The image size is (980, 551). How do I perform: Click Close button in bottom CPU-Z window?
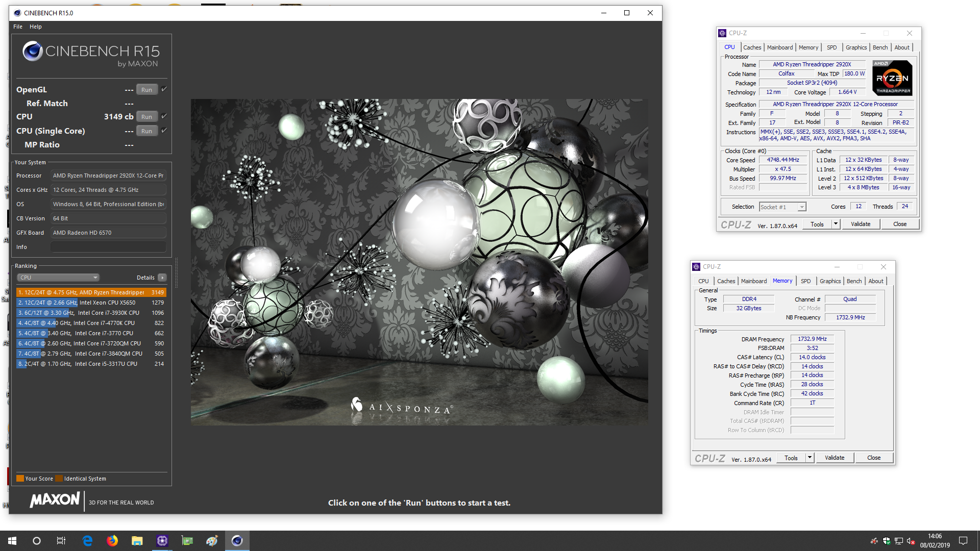(874, 458)
